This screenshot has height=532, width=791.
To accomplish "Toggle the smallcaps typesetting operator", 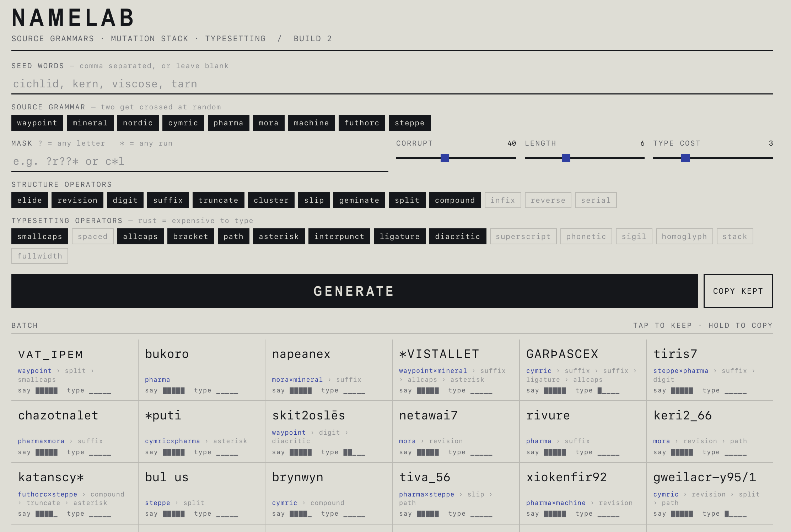I will click(x=40, y=237).
